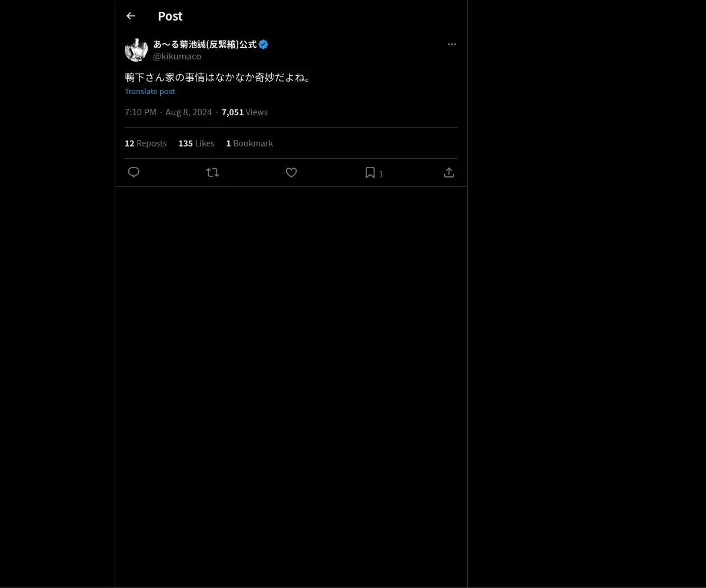Go back using the left arrow
The width and height of the screenshot is (706, 588).
tap(131, 16)
